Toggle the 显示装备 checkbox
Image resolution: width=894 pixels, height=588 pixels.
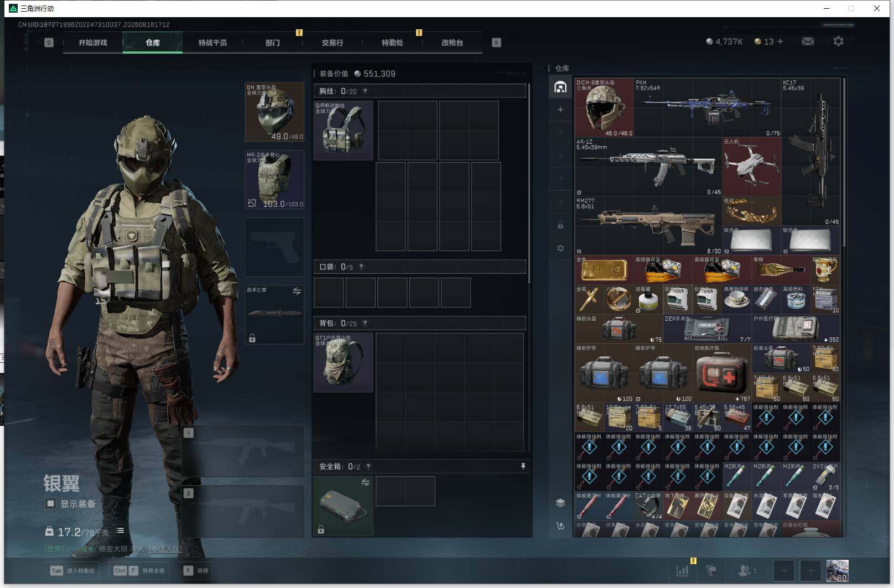point(50,503)
